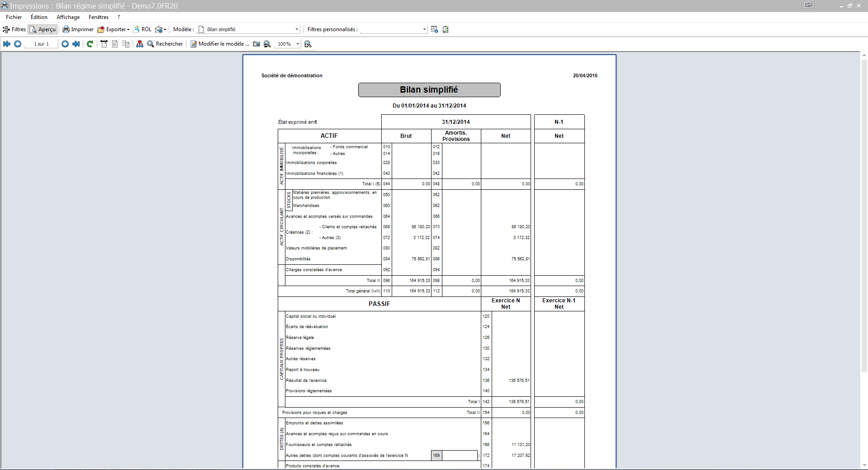Go to the previous page
Image resolution: width=868 pixels, height=470 pixels.
pyautogui.click(x=18, y=44)
